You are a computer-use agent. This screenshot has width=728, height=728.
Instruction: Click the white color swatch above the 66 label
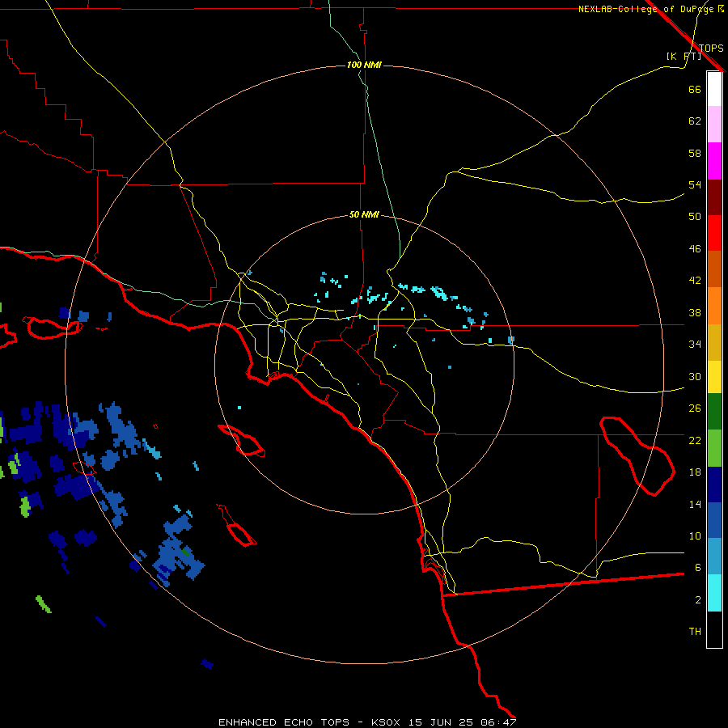(714, 88)
